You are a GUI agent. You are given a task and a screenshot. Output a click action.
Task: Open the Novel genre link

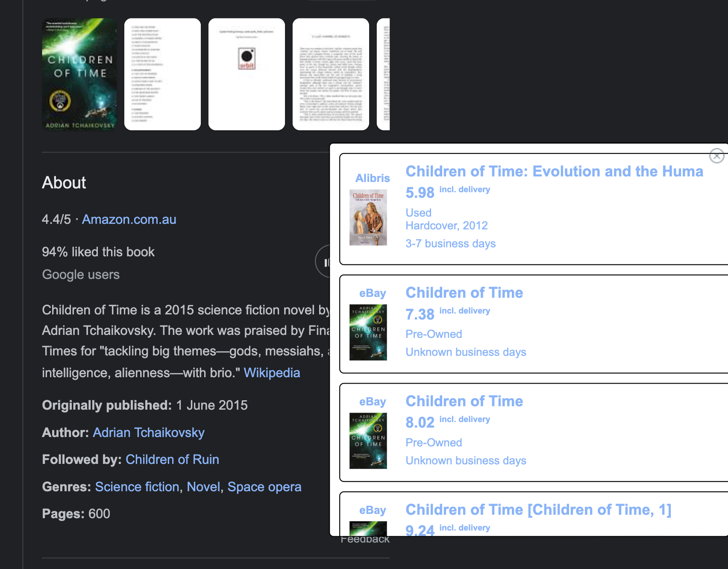[203, 487]
